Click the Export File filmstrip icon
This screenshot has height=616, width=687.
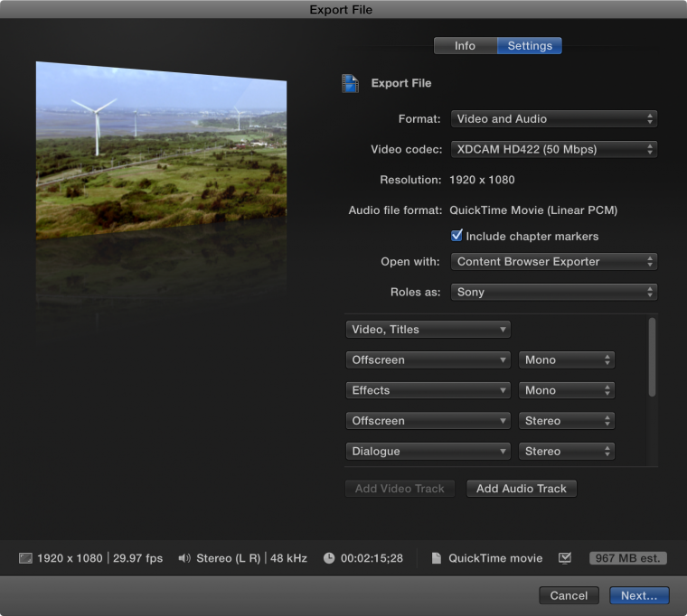click(x=350, y=83)
